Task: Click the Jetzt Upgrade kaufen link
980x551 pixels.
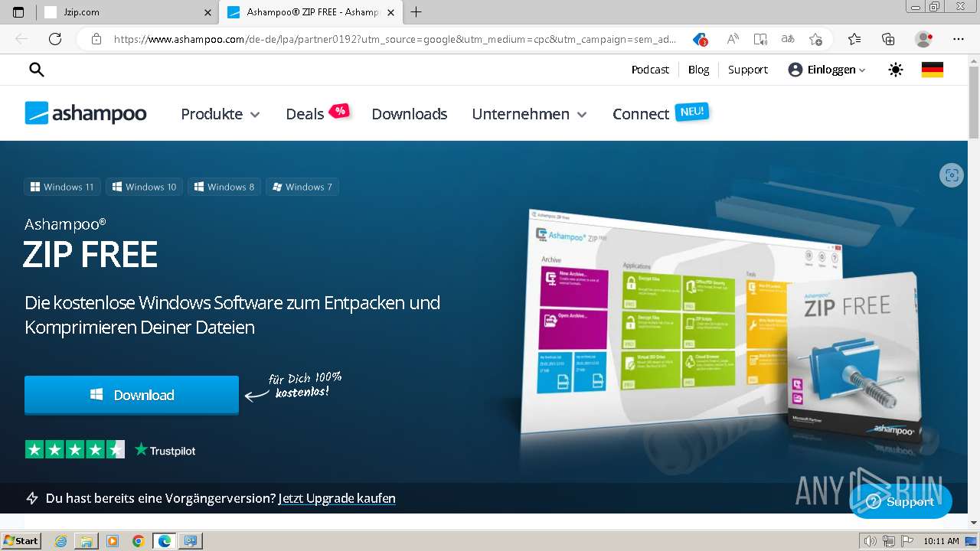Action: pyautogui.click(x=337, y=498)
